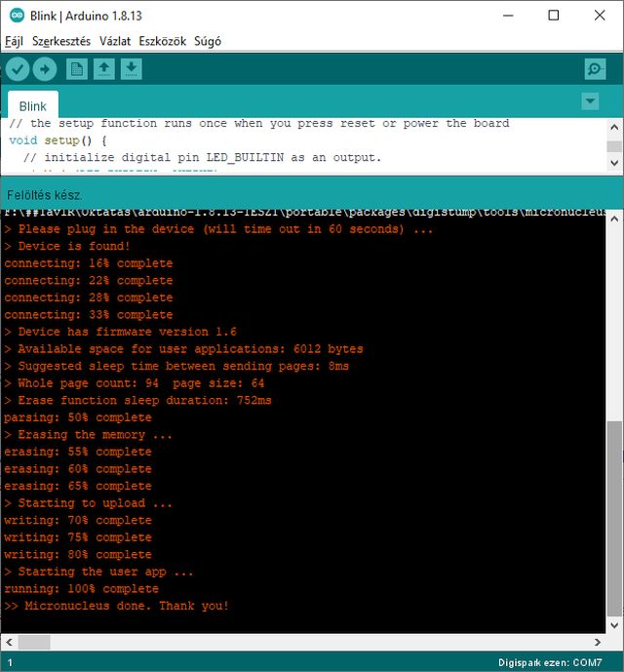
Task: Save sketch using the down-arrow icon
Action: 132,69
